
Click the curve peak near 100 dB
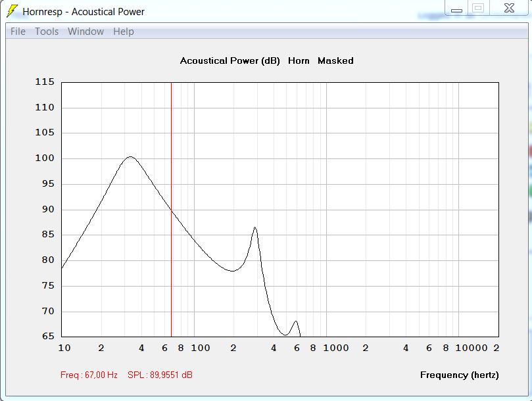coord(130,157)
